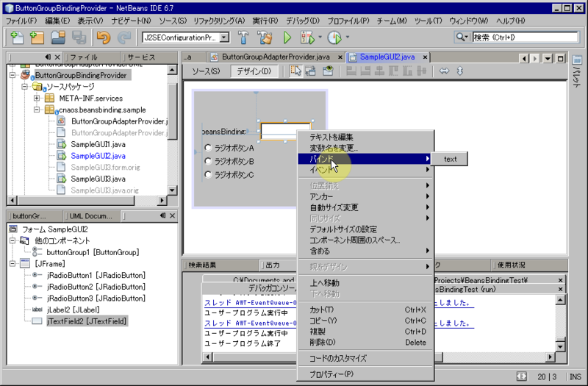Select radio button ラジオボタンC

tap(208, 175)
